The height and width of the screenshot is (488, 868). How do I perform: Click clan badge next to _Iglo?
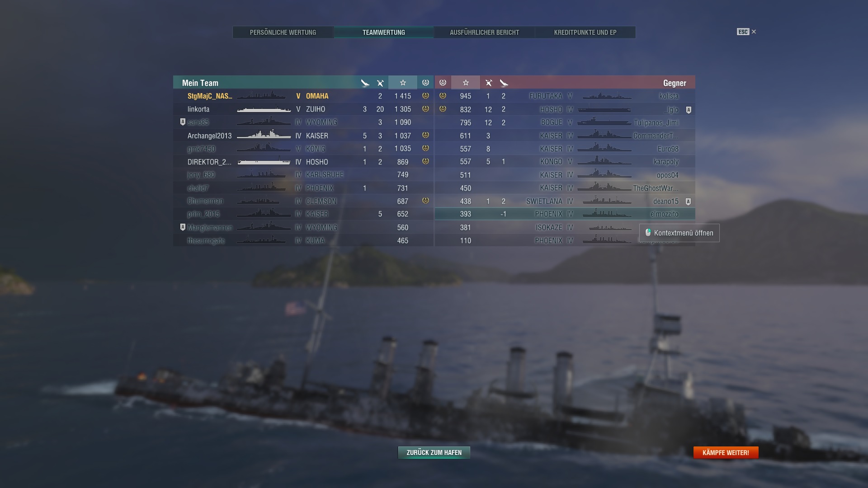(x=689, y=110)
